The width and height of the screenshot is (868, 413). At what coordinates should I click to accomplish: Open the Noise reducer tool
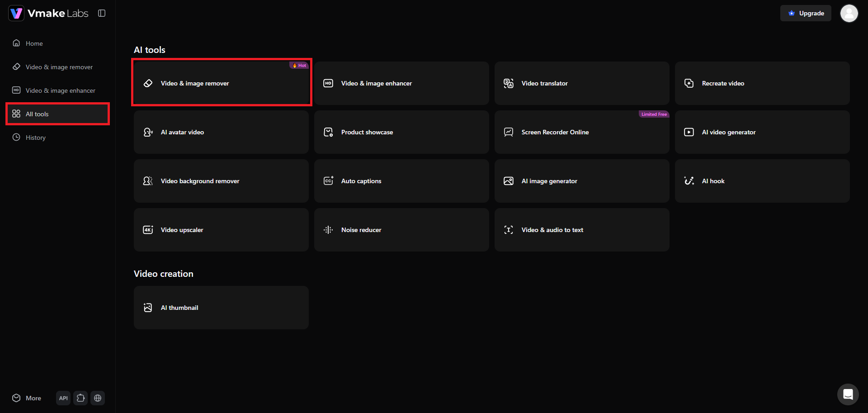[401, 230]
